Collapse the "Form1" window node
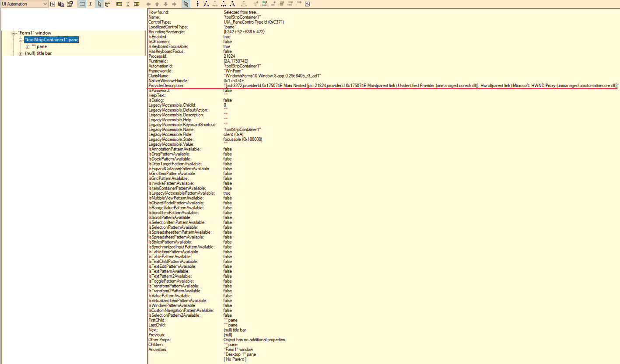The image size is (620, 364). tap(14, 33)
